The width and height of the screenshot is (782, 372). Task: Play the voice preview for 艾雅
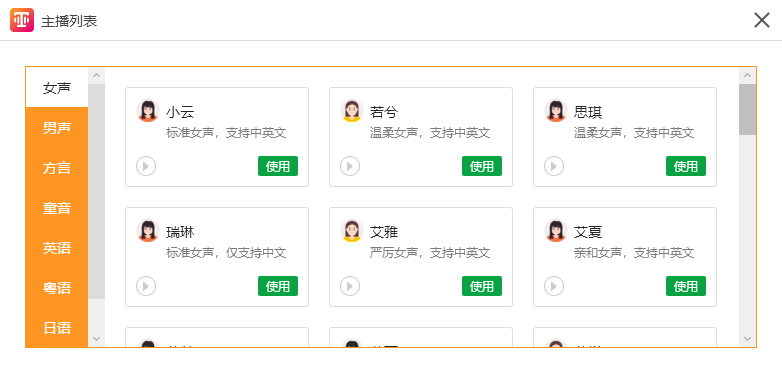[x=350, y=286]
